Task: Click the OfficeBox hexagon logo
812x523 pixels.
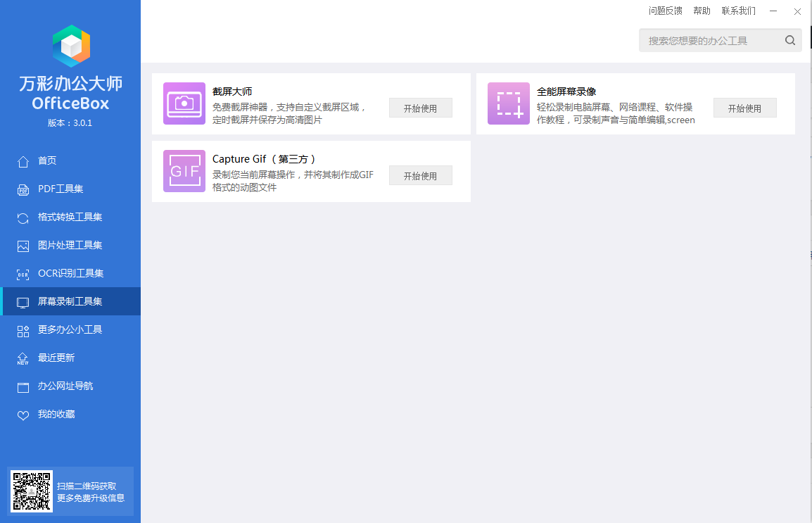Action: (x=71, y=46)
